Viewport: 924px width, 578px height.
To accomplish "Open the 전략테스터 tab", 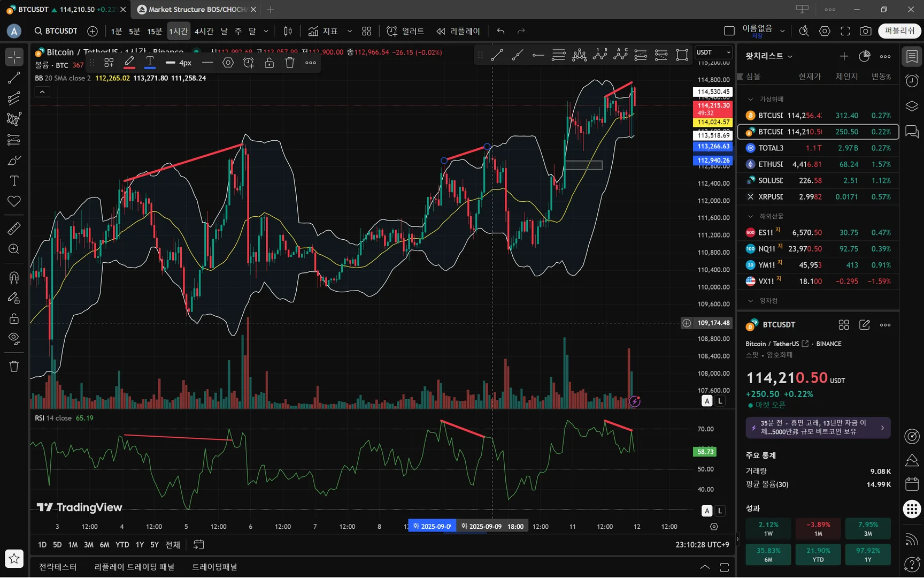I will pos(58,567).
